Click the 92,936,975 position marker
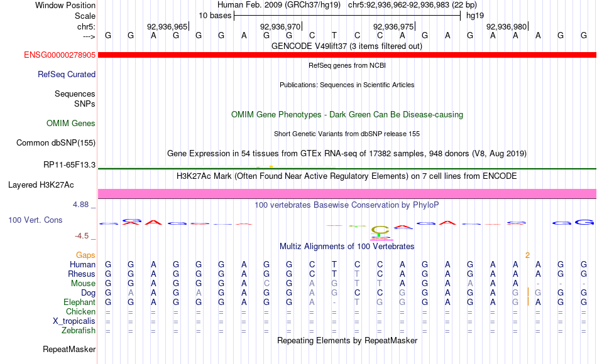The image size is (597, 364). 393,26
